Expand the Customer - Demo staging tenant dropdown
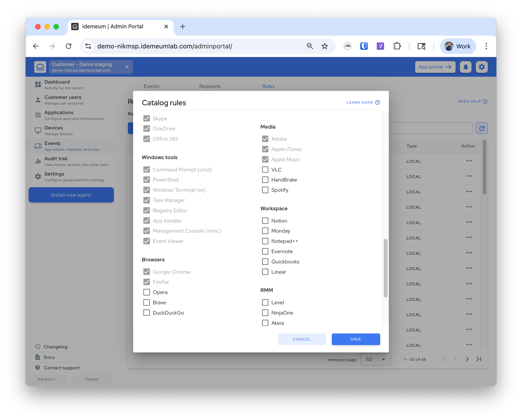This screenshot has width=522, height=420. (x=91, y=67)
